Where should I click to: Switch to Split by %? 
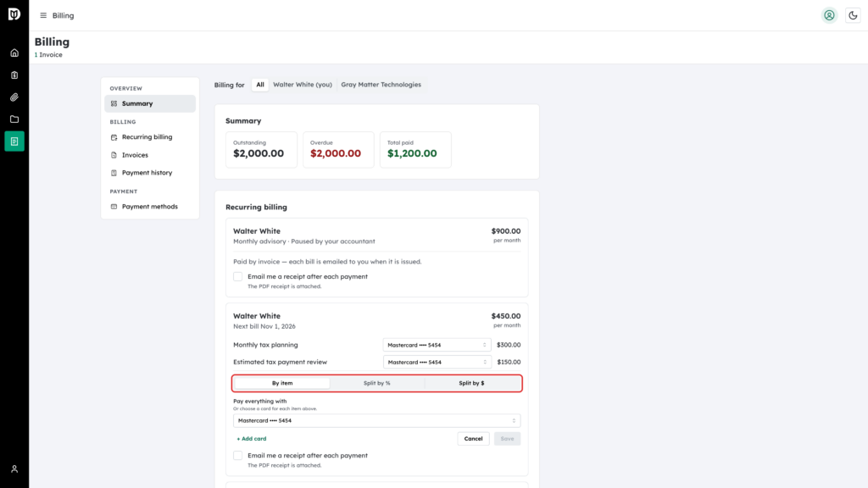tap(377, 383)
